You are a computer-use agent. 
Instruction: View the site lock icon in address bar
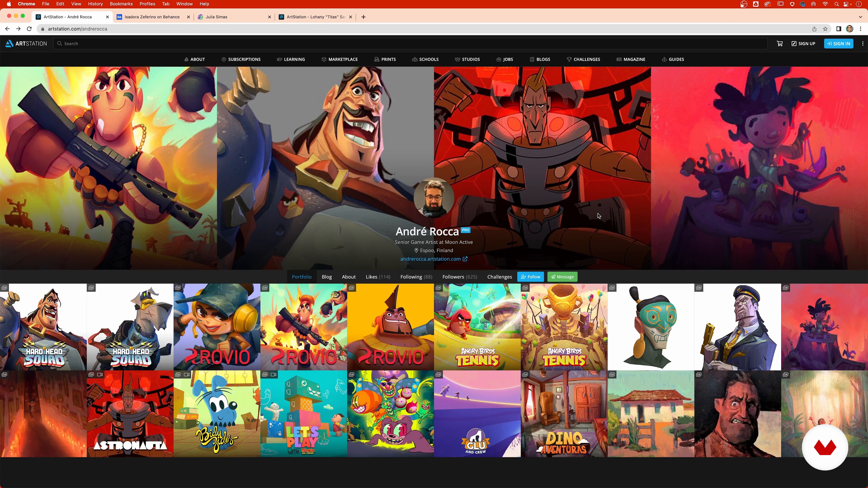[x=42, y=29]
